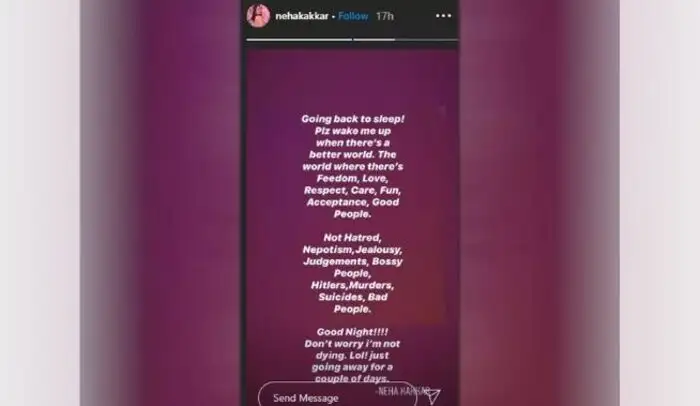Tap the 'Good Night!!!!' paragraph
This screenshot has width=700, height=406.
[x=352, y=356]
